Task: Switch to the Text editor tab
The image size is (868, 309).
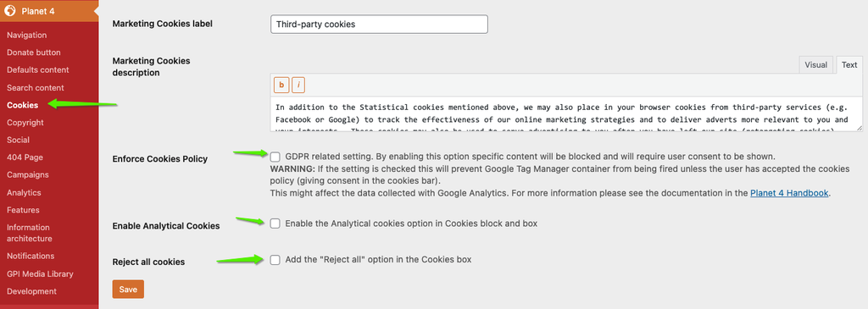Action: pyautogui.click(x=849, y=64)
